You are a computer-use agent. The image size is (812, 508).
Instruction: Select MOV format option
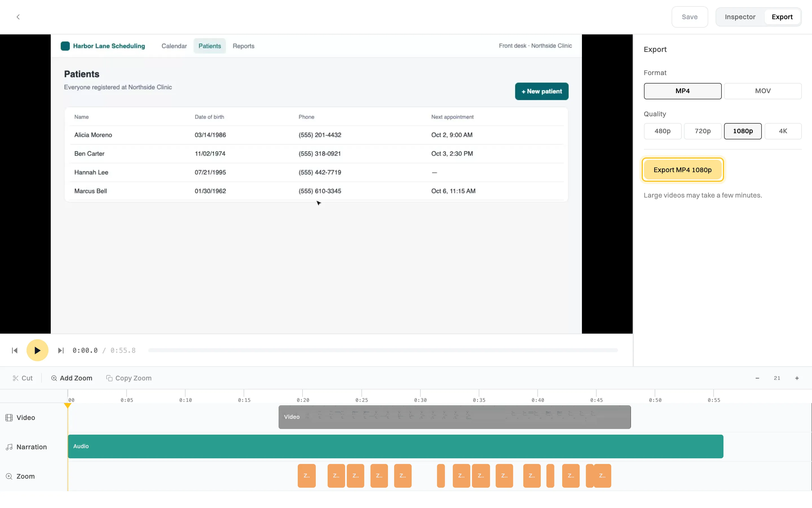coord(763,91)
